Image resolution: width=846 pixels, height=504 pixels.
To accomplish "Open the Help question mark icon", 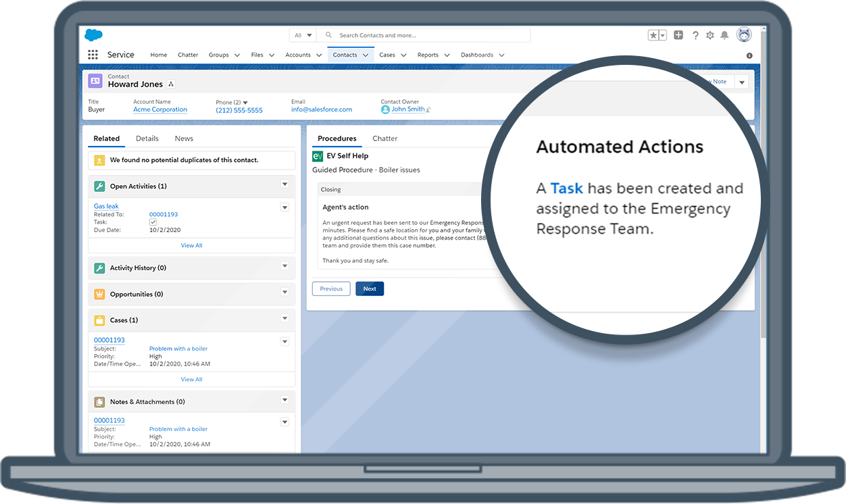I will click(695, 35).
